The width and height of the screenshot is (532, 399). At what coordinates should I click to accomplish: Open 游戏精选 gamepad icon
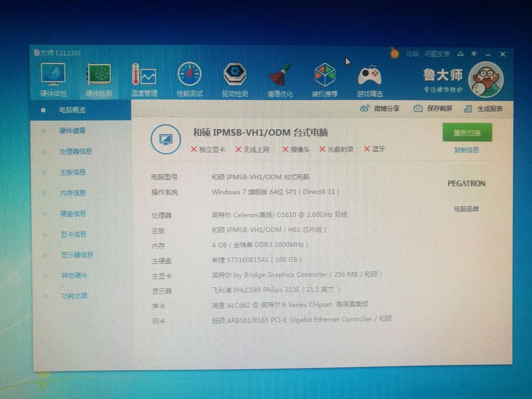tap(369, 81)
